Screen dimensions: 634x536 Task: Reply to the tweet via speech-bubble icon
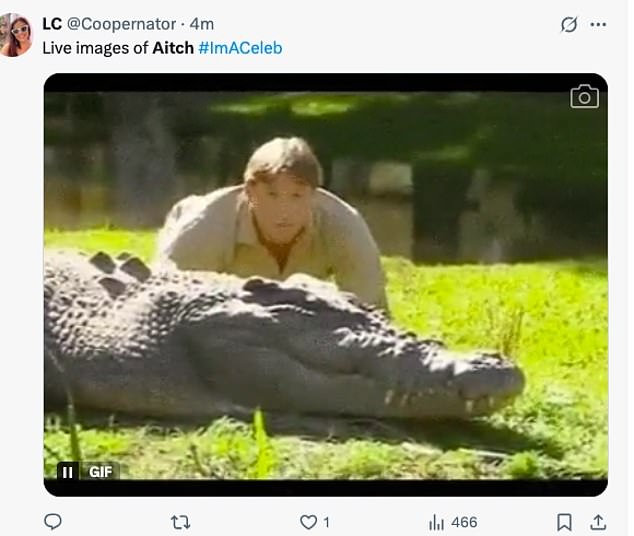coord(53,522)
